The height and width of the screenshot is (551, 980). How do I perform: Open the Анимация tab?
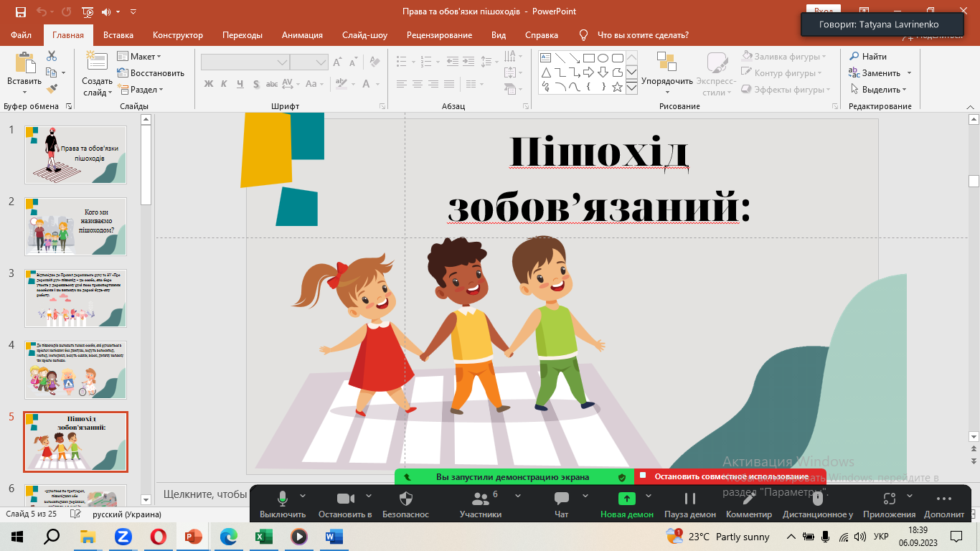[x=302, y=34]
